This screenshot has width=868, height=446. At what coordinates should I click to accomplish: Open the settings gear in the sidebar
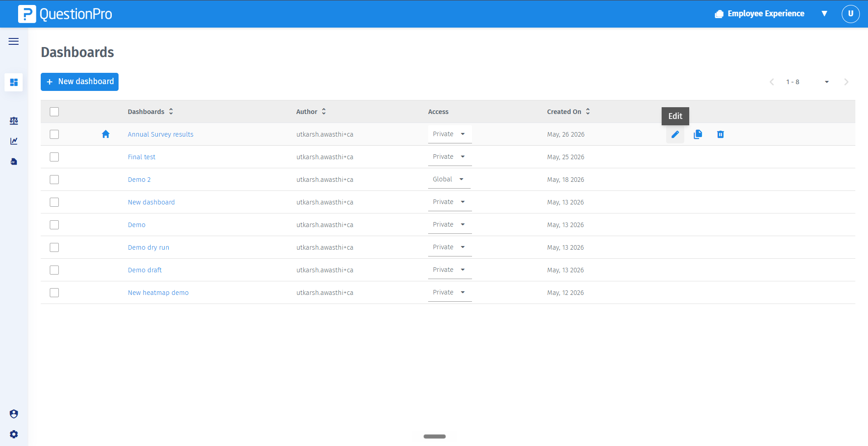(14, 434)
